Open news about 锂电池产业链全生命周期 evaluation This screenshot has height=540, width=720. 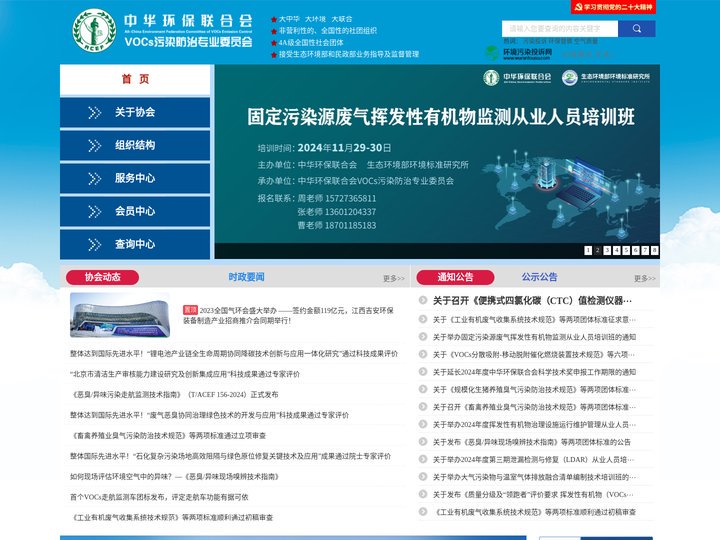click(x=234, y=354)
